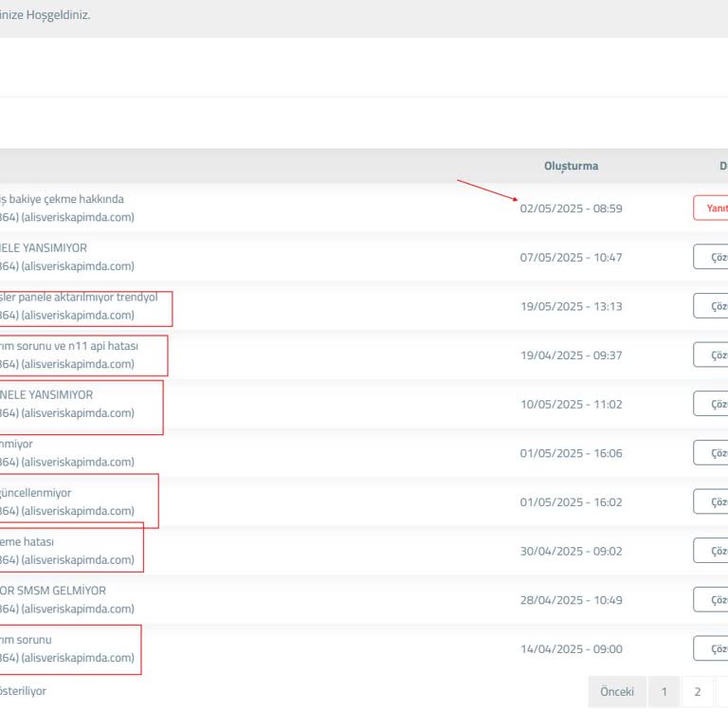728x728 pixels.
Task: Click status button for 14/04/2025 - 09:00 ticket
Action: (x=712, y=649)
